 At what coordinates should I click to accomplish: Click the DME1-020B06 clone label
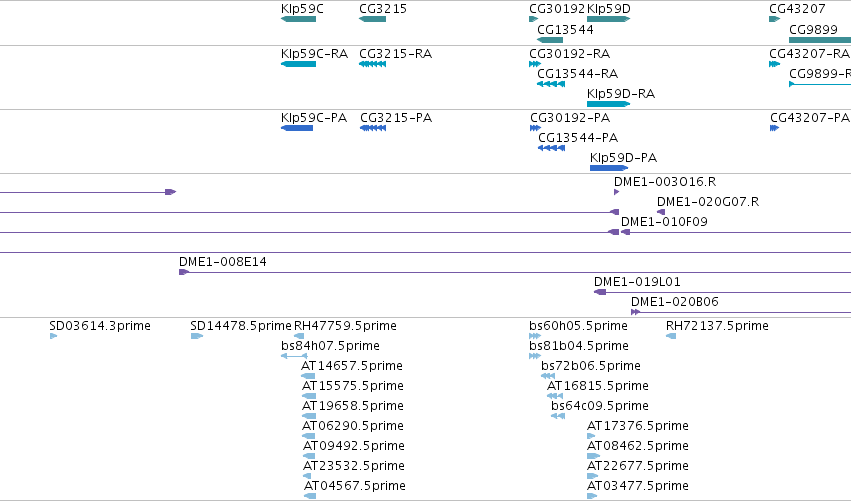pyautogui.click(x=675, y=302)
